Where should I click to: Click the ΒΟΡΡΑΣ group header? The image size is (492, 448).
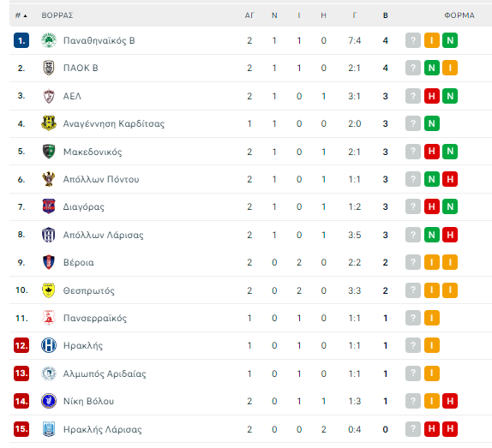[57, 15]
